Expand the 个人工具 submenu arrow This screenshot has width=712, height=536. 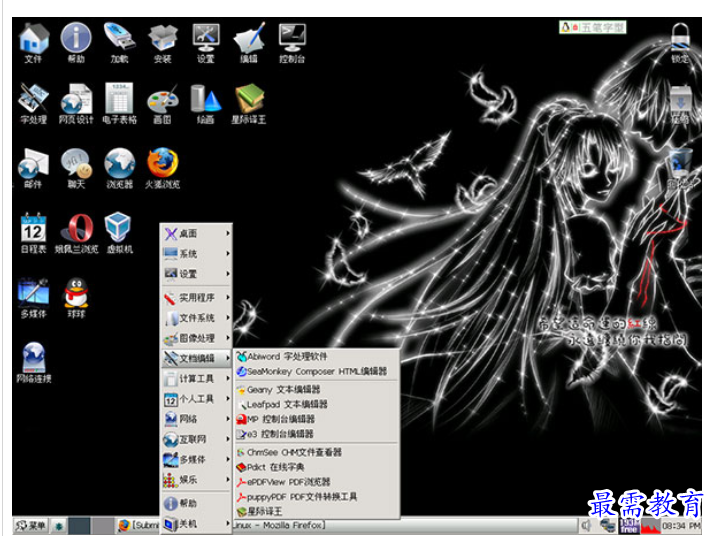[228, 399]
